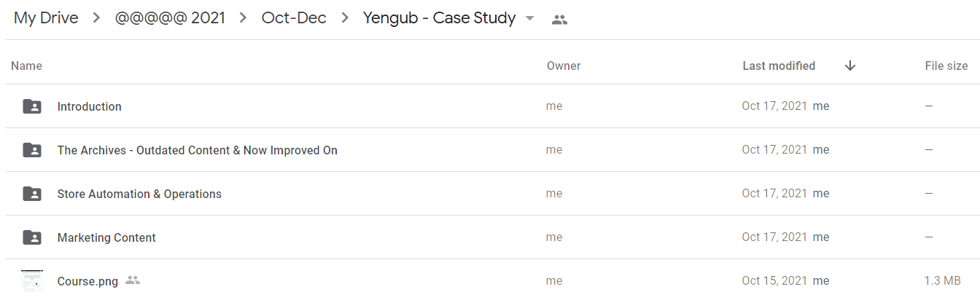Click the Introduction shared folder icon
Image resolution: width=980 pixels, height=300 pixels.
[x=32, y=106]
